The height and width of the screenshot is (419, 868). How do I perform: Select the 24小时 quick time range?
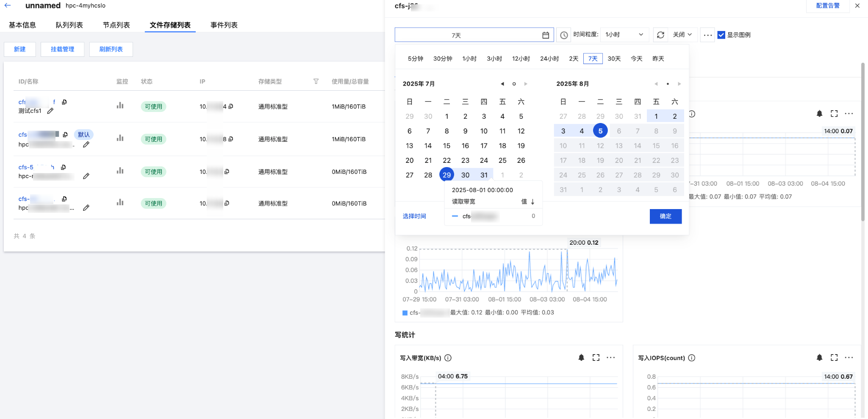point(549,59)
